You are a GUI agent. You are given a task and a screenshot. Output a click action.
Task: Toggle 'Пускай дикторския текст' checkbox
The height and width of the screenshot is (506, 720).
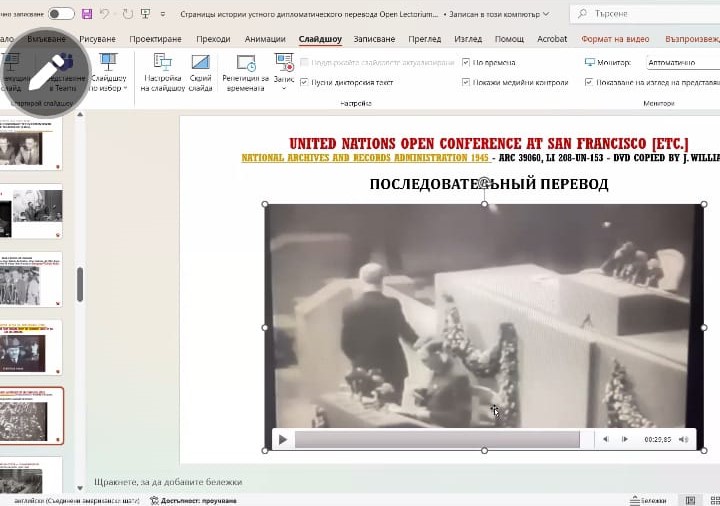point(304,82)
